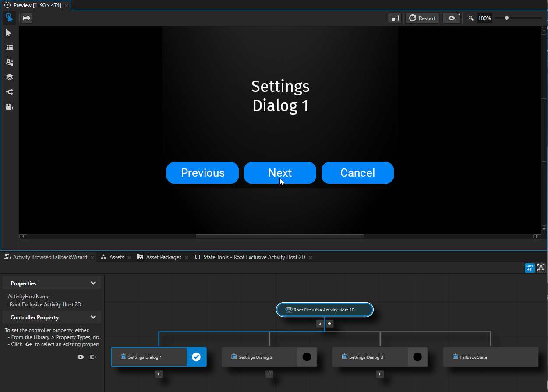This screenshot has height=392, width=548.
Task: Toggle the eye visibility icon under Controller Property
Action: 81,357
